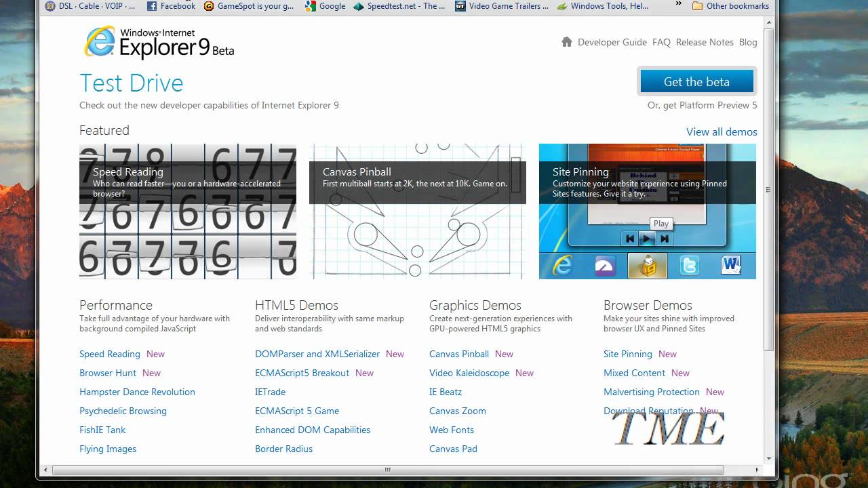868x488 pixels.
Task: Click the Get the beta button
Action: [696, 81]
